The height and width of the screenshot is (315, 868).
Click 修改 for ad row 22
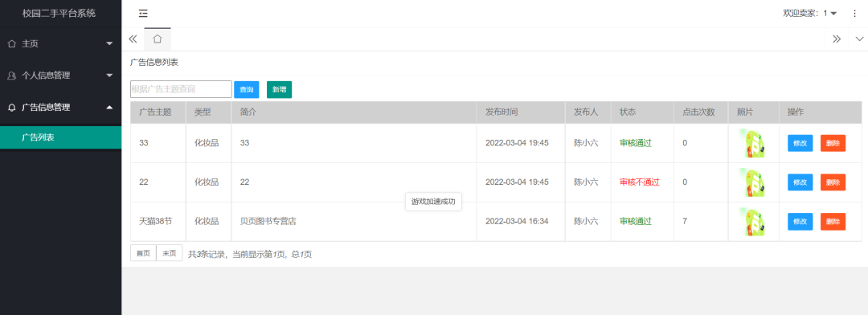click(x=800, y=182)
